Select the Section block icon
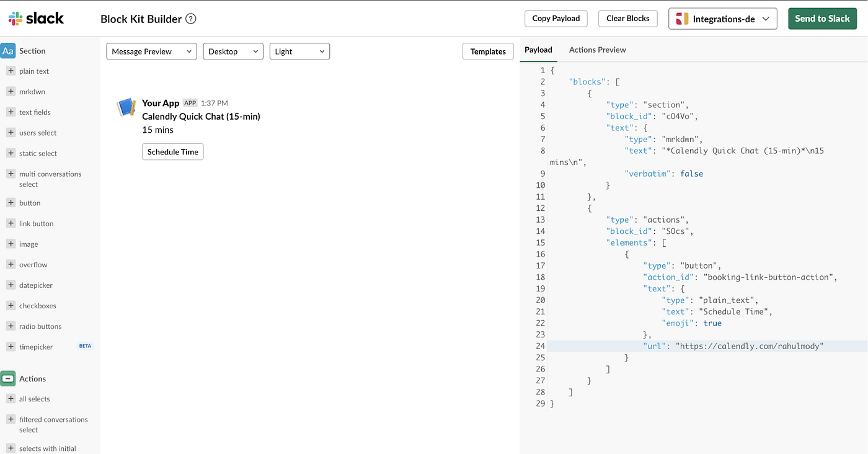868x454 pixels. click(x=9, y=50)
